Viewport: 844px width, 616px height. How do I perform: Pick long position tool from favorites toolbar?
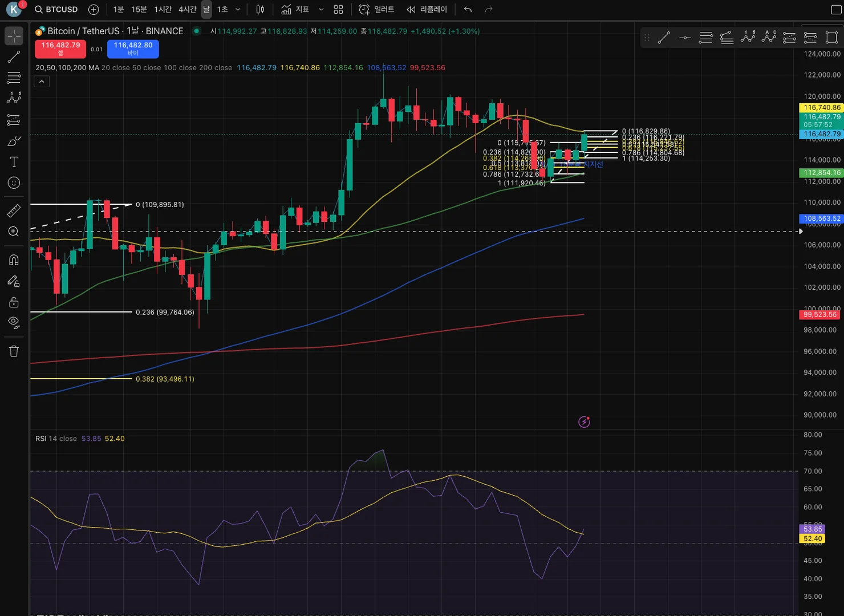789,38
